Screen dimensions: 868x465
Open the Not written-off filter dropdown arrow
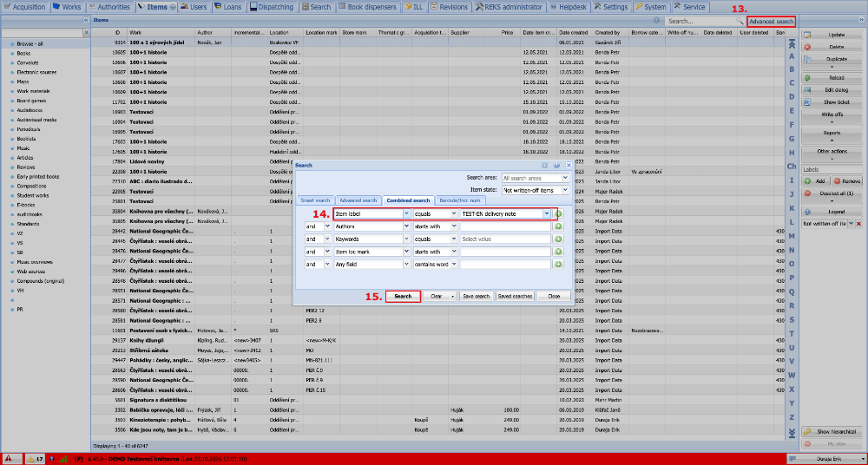click(x=851, y=224)
